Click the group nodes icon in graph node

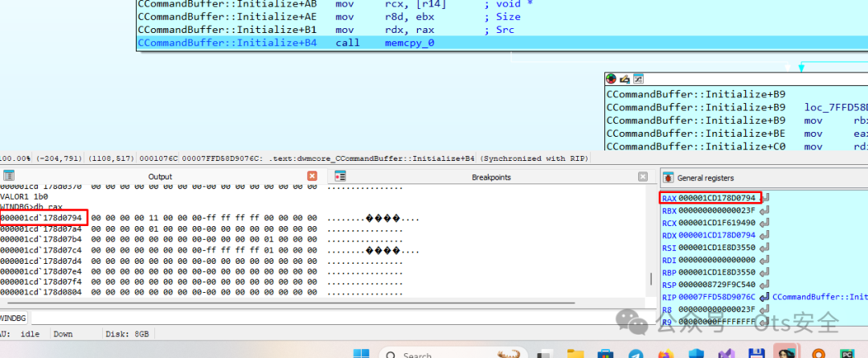pyautogui.click(x=637, y=80)
